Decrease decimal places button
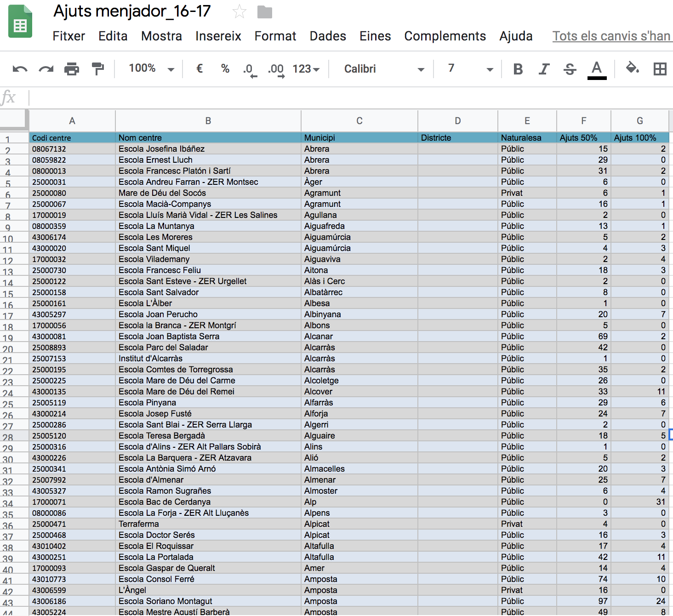The height and width of the screenshot is (616, 673). point(250,70)
